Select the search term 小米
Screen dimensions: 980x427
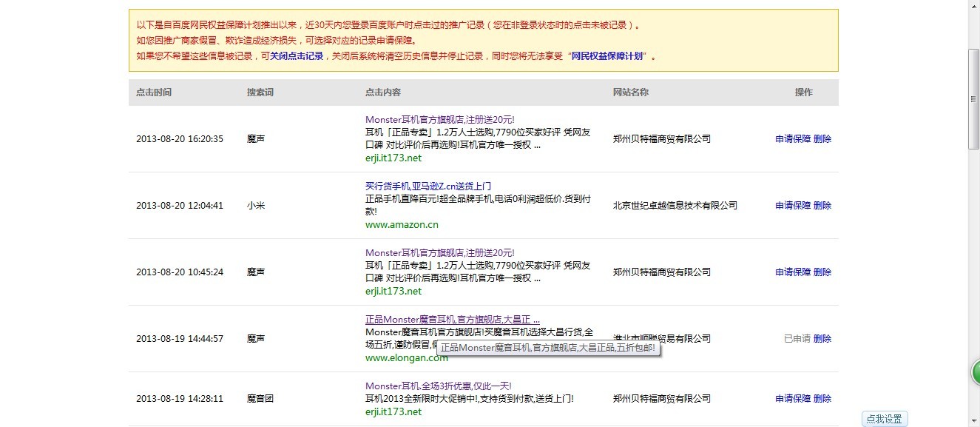click(256, 206)
